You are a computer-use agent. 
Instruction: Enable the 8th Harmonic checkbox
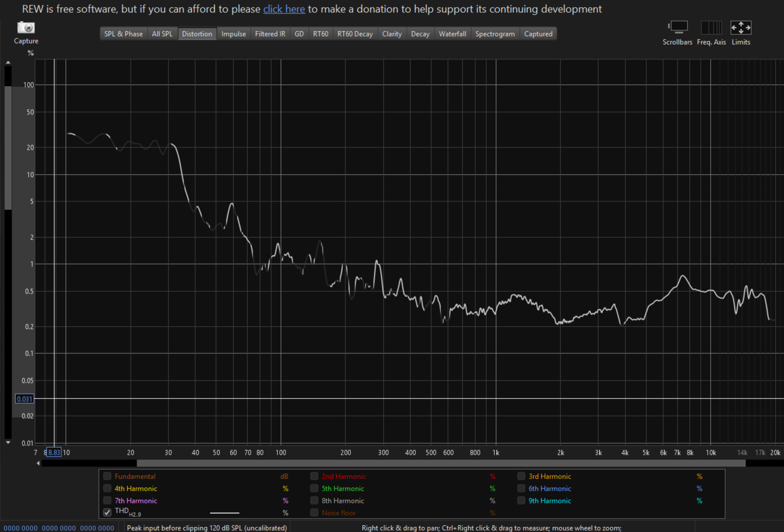314,501
